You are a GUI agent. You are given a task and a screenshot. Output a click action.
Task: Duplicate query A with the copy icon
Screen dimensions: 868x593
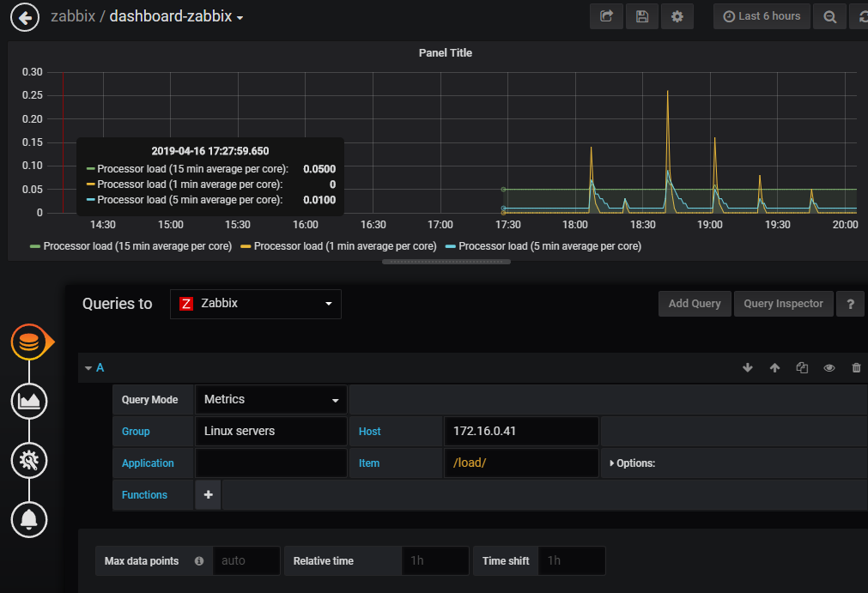click(x=802, y=368)
